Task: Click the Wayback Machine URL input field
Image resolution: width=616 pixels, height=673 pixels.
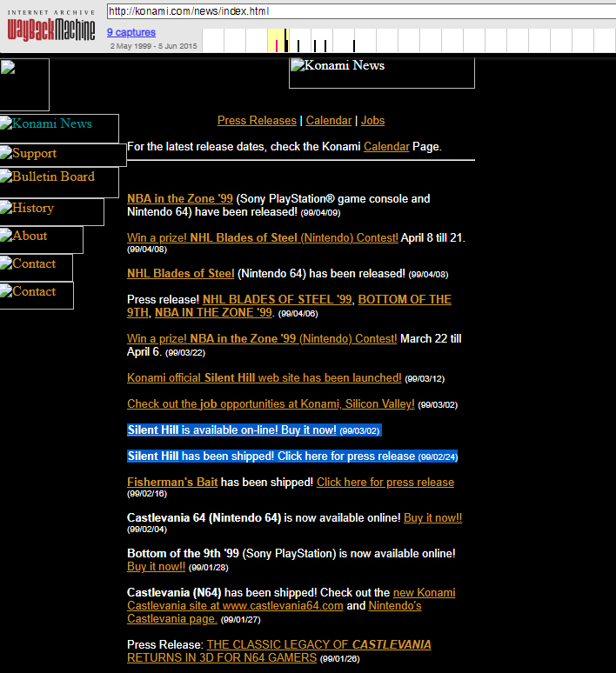Action: point(360,12)
